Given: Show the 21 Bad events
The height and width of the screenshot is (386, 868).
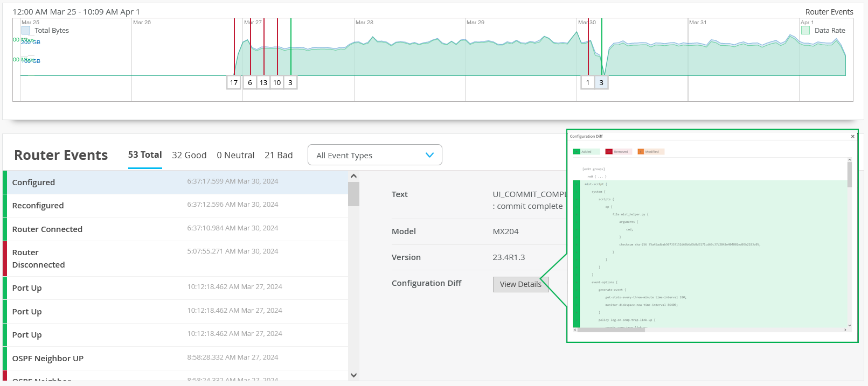Looking at the screenshot, I should 279,155.
